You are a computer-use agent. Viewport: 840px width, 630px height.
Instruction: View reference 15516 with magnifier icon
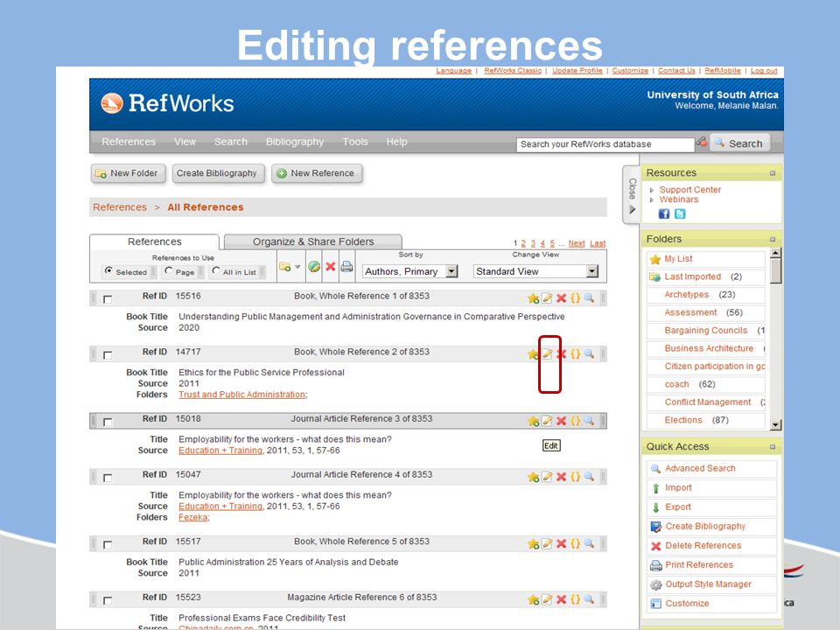coord(589,297)
